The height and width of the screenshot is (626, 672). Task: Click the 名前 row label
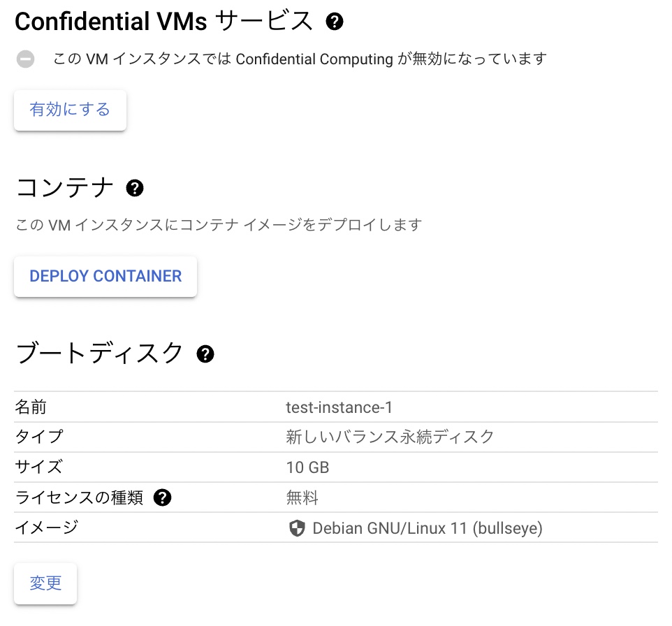(30, 406)
